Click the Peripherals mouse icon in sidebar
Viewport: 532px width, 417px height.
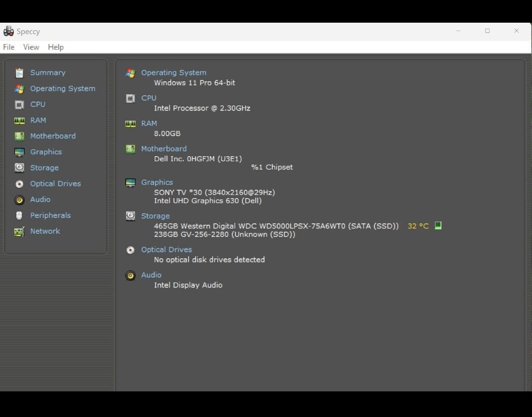coord(19,215)
